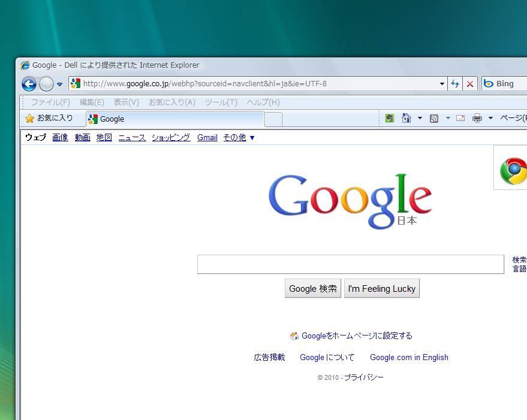This screenshot has width=527, height=420.
Task: Expand the address bar history dropdown
Action: [x=442, y=84]
